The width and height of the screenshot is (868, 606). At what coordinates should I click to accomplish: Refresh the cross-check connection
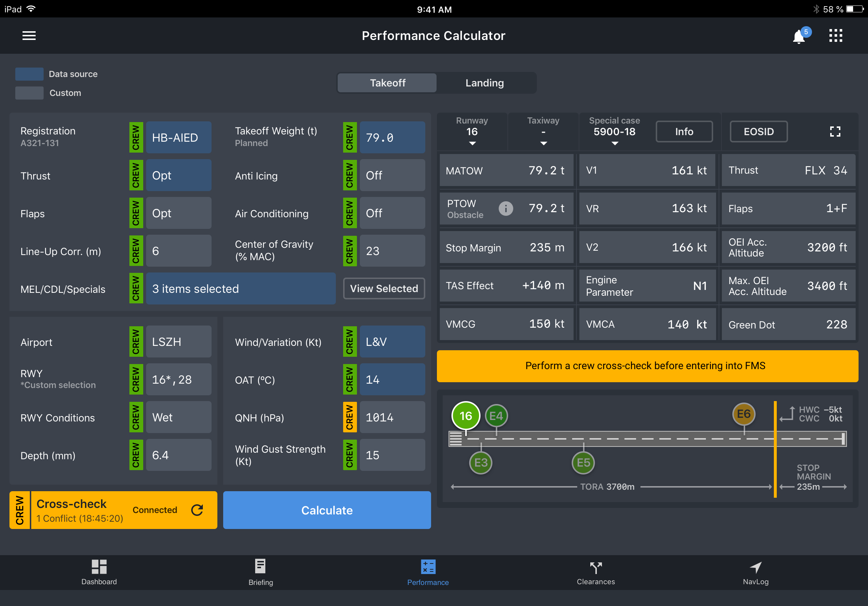197,510
